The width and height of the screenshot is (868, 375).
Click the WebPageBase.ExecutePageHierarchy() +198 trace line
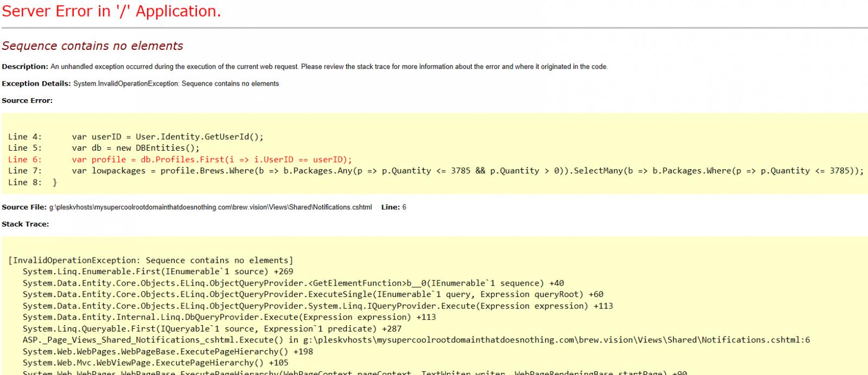pos(168,351)
